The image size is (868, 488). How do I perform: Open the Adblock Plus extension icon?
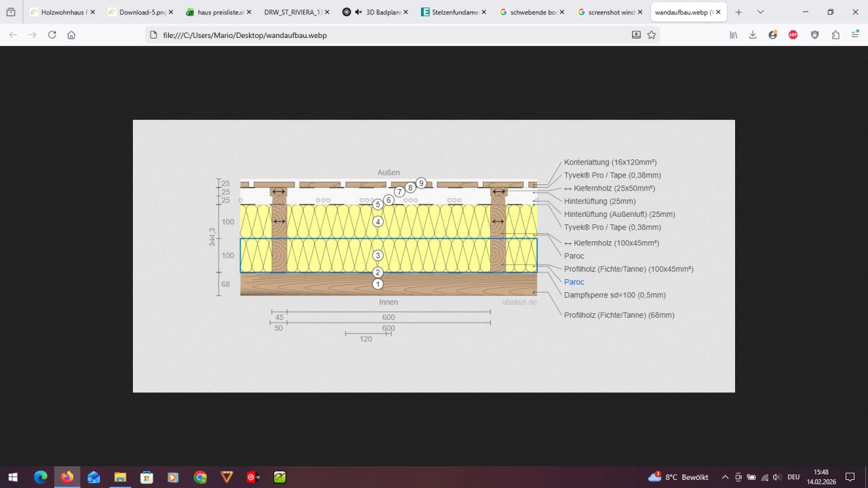click(x=793, y=35)
